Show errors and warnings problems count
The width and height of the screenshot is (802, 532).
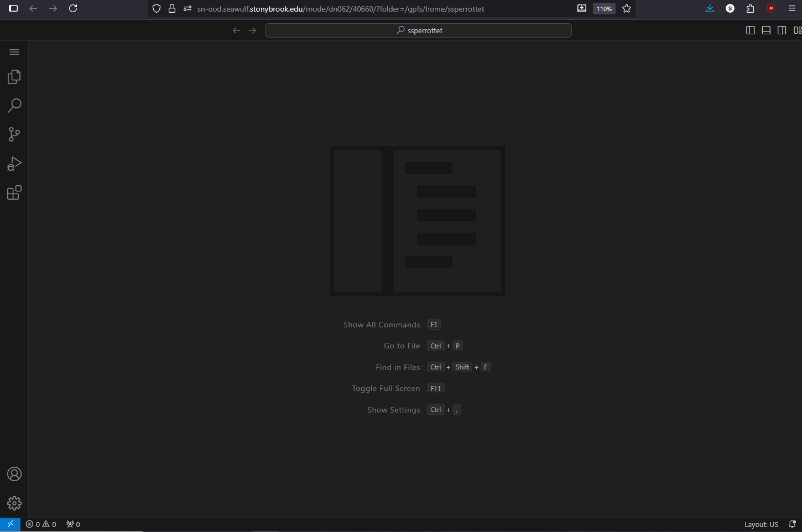pos(41,524)
